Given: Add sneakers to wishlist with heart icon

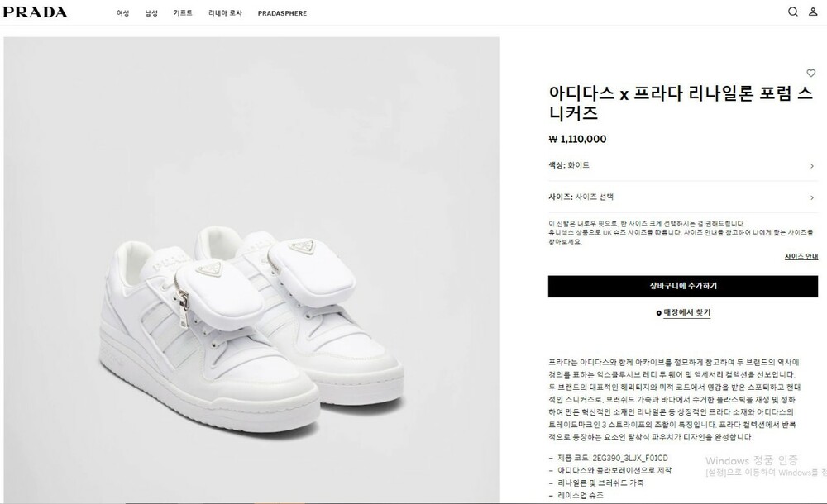Looking at the screenshot, I should click(x=811, y=74).
